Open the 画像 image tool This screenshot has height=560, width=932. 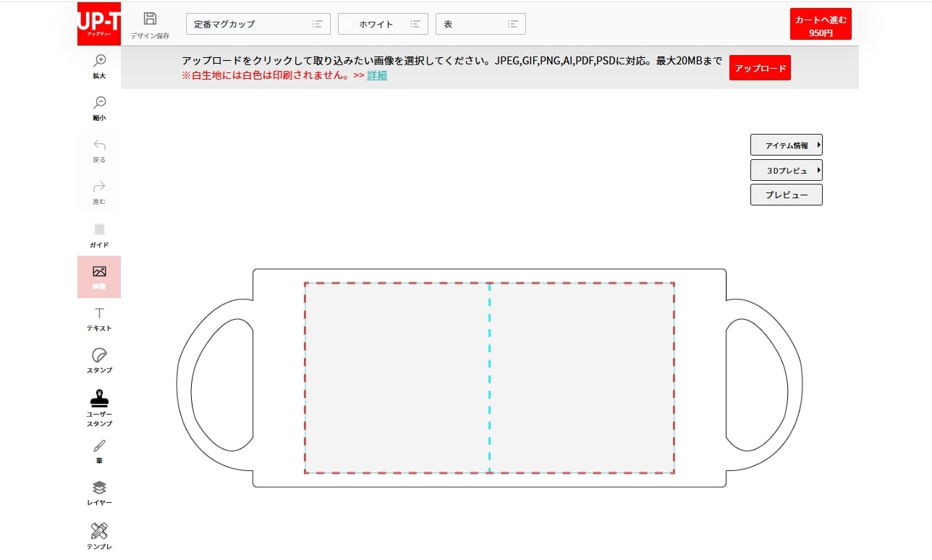(x=99, y=277)
